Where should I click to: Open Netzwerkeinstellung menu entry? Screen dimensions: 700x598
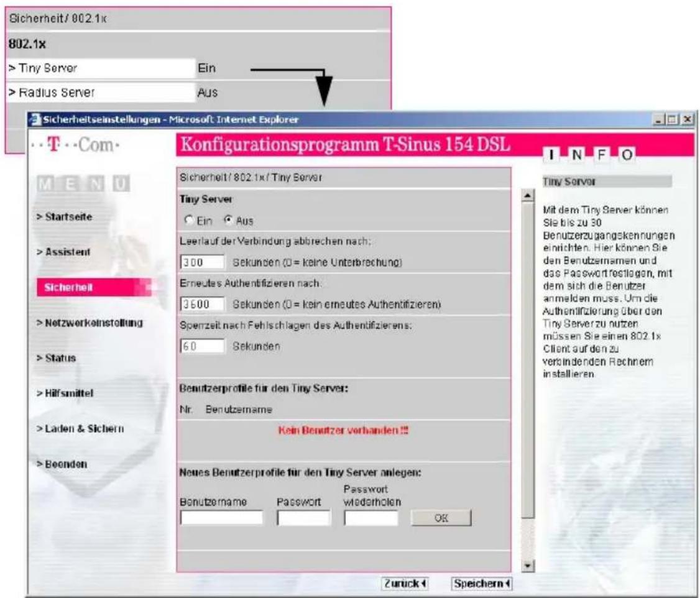90,323
